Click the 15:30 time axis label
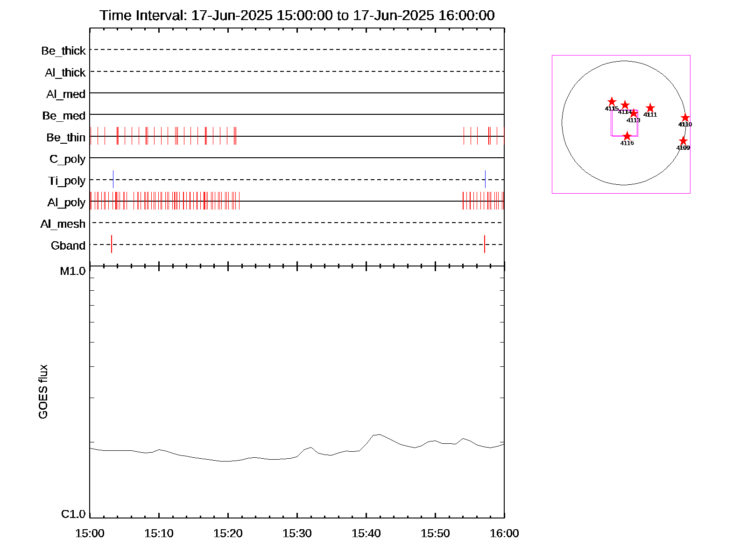 click(297, 533)
